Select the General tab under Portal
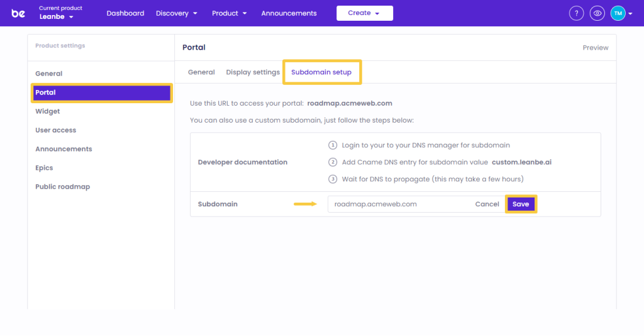Screen dimensions: 644x336 pyautogui.click(x=201, y=72)
